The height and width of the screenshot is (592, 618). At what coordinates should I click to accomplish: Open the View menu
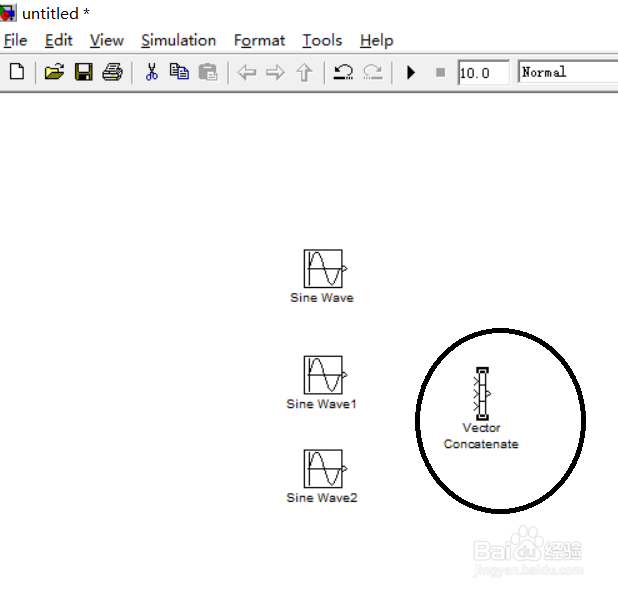tap(107, 41)
